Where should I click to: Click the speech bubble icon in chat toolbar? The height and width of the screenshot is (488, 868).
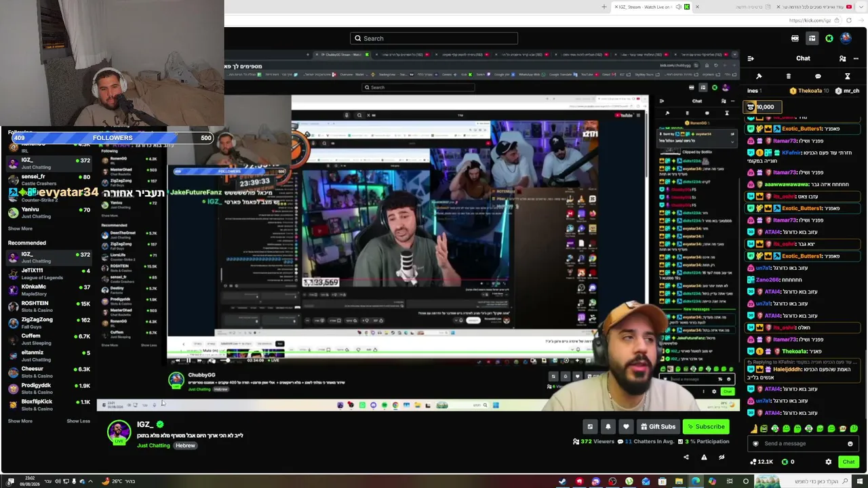pyautogui.click(x=818, y=76)
